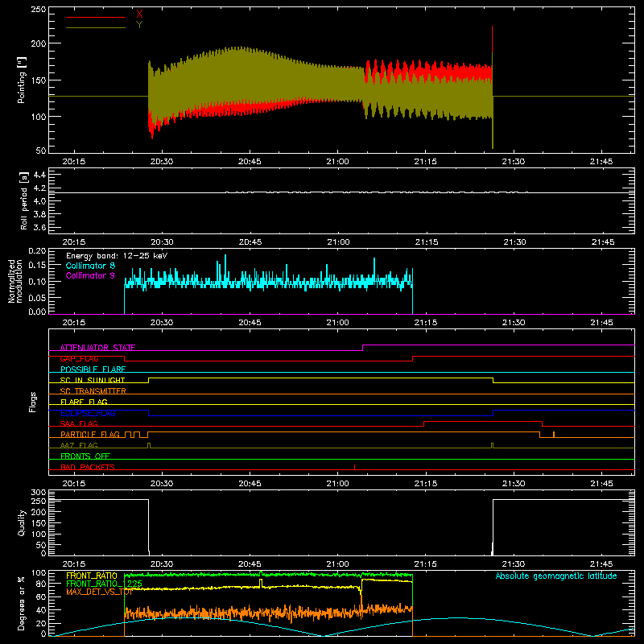The height and width of the screenshot is (644, 644).
Task: Click the 21:45 label under the Roll period plot
Action: click(603, 242)
